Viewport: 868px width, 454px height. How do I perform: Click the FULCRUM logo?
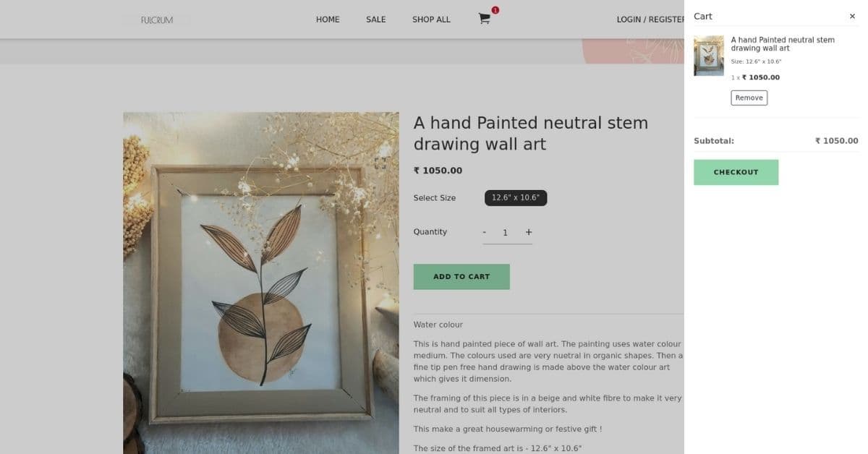(157, 20)
